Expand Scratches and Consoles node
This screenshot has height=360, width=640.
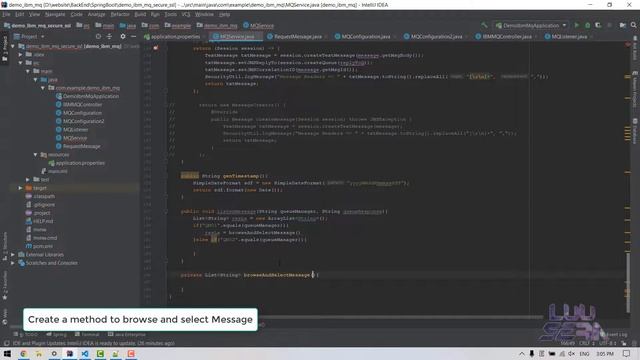13,263
